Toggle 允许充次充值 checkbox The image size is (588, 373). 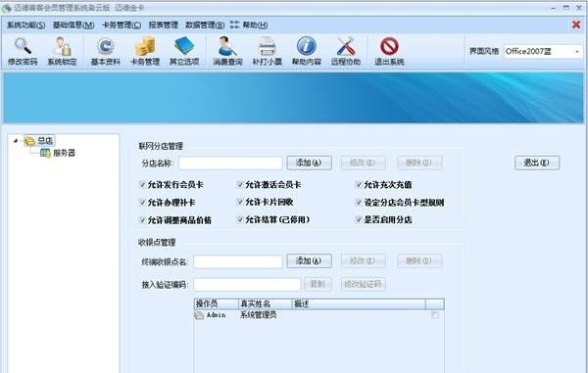tap(359, 185)
